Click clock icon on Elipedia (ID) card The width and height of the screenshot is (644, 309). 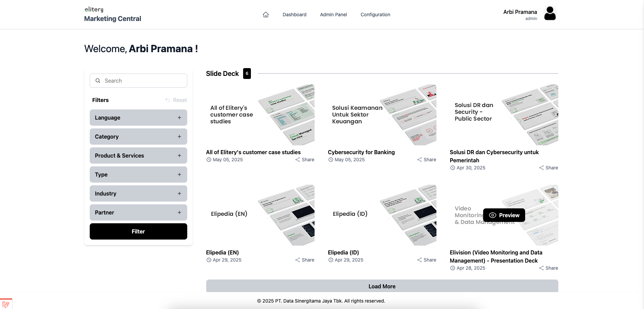[x=331, y=260]
